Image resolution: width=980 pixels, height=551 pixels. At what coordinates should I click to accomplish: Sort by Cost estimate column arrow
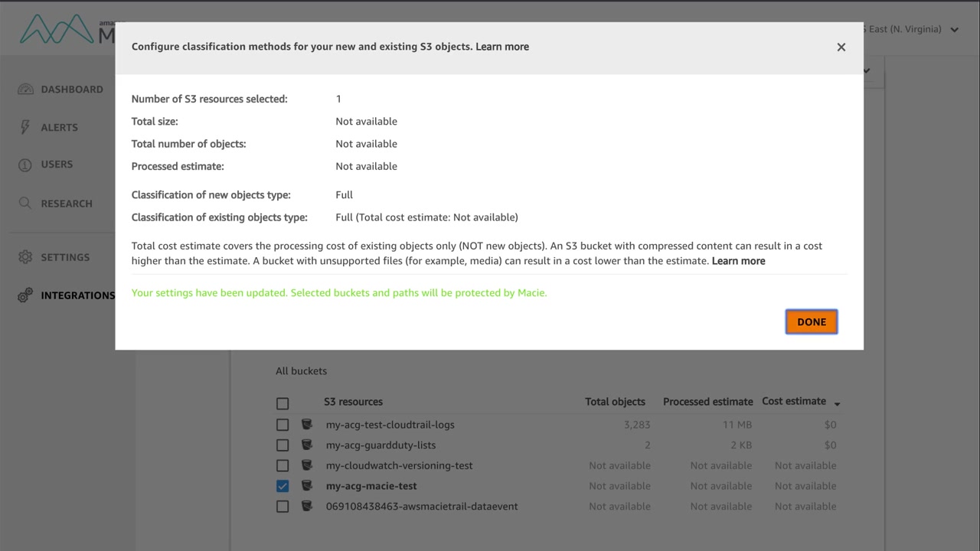click(837, 403)
